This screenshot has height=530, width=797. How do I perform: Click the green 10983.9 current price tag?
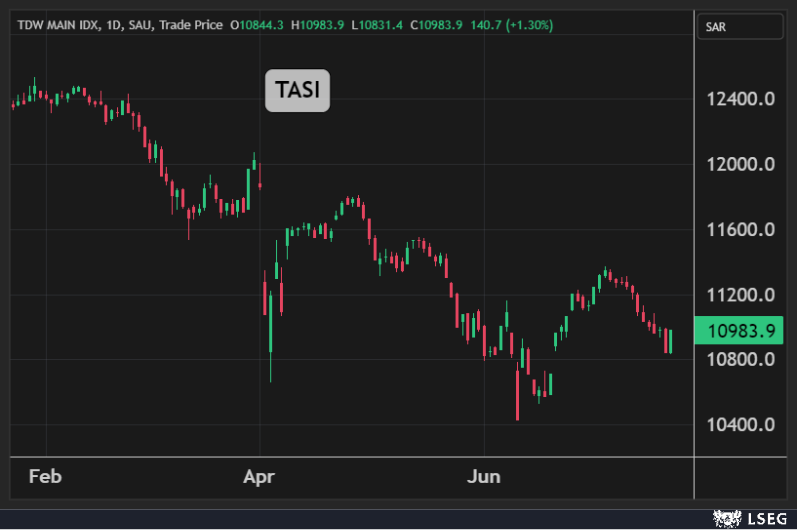[x=741, y=331]
